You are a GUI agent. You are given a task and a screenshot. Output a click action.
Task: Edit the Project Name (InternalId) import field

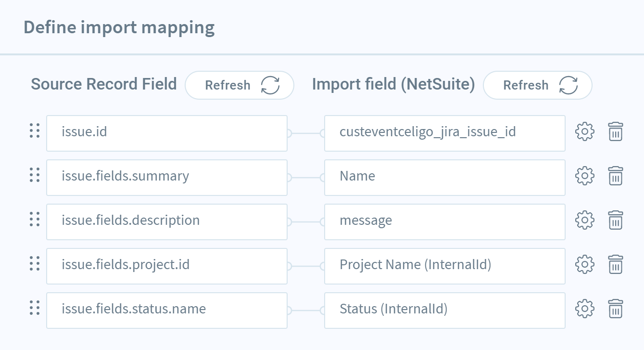tap(445, 266)
